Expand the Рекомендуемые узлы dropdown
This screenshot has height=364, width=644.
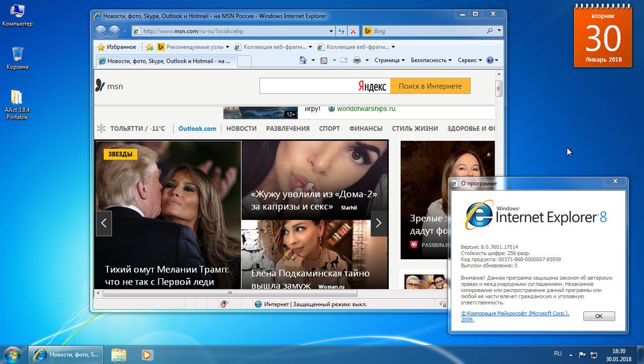[227, 47]
